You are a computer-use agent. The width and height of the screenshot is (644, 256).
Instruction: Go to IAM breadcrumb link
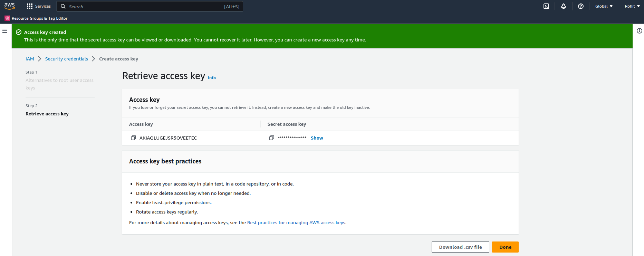pos(30,59)
